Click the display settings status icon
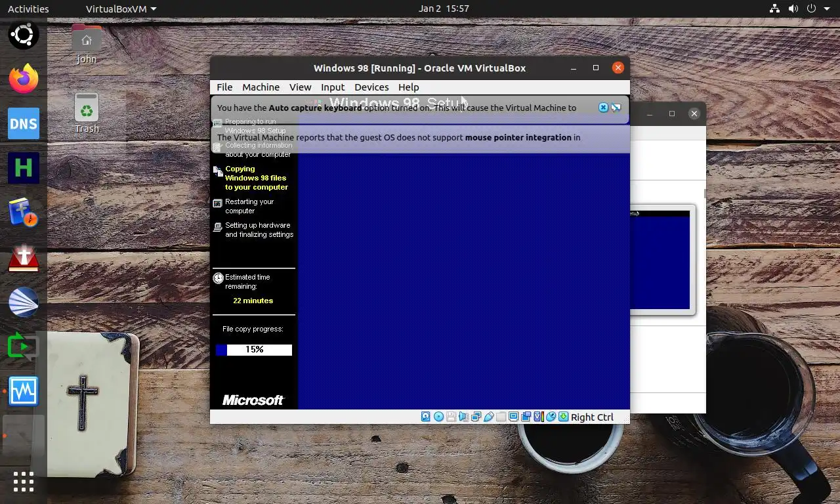840x504 pixels. click(513, 417)
